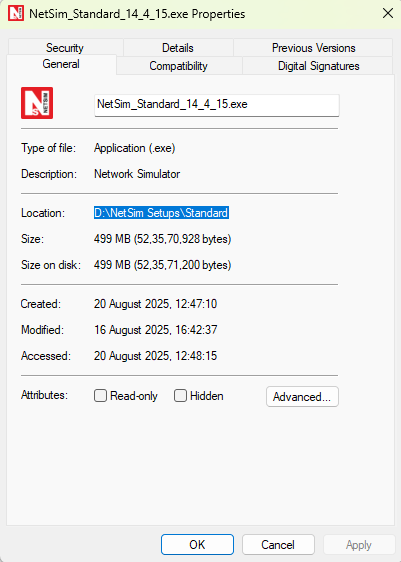Screen dimensions: 401x562
Task: Open Advanced attributes dialog
Action: pyautogui.click(x=302, y=396)
